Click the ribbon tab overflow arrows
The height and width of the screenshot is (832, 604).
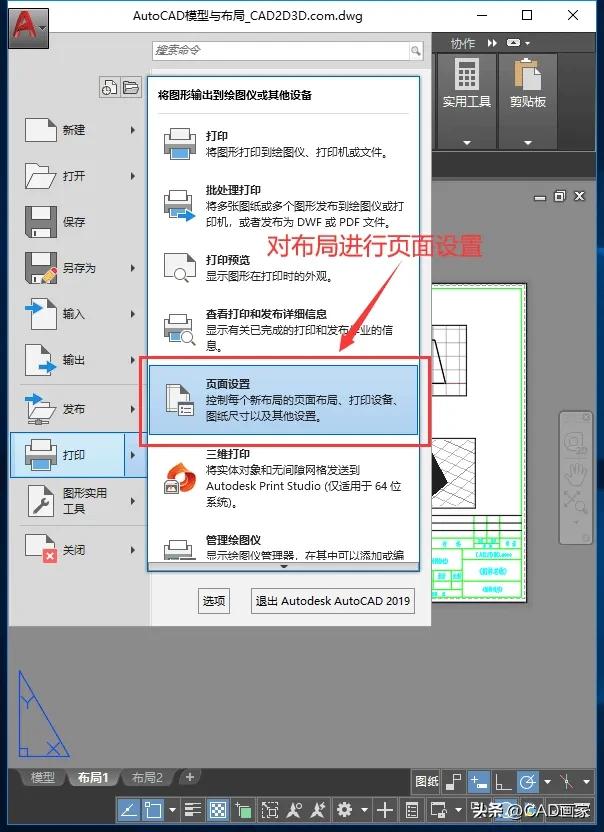pos(493,43)
